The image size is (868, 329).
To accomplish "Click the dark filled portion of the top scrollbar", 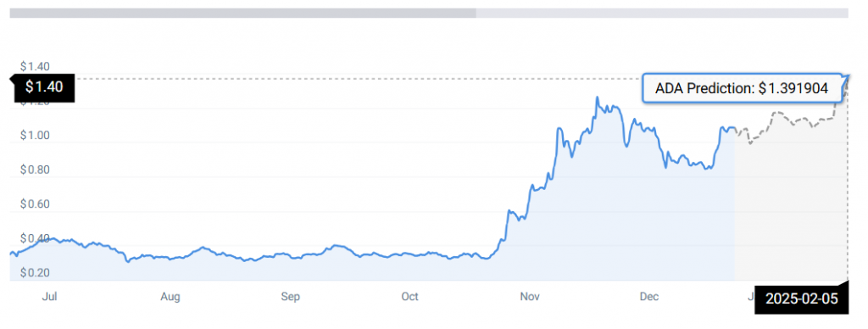I will pos(243,13).
